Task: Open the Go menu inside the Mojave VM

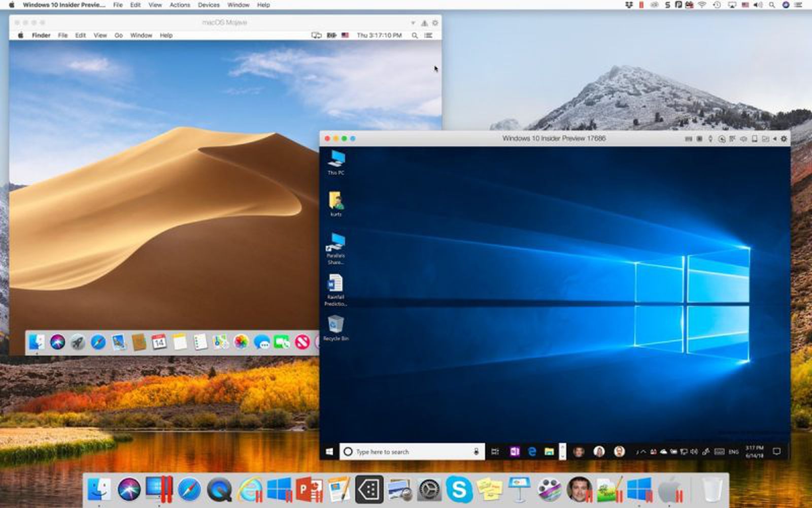Action: tap(118, 35)
